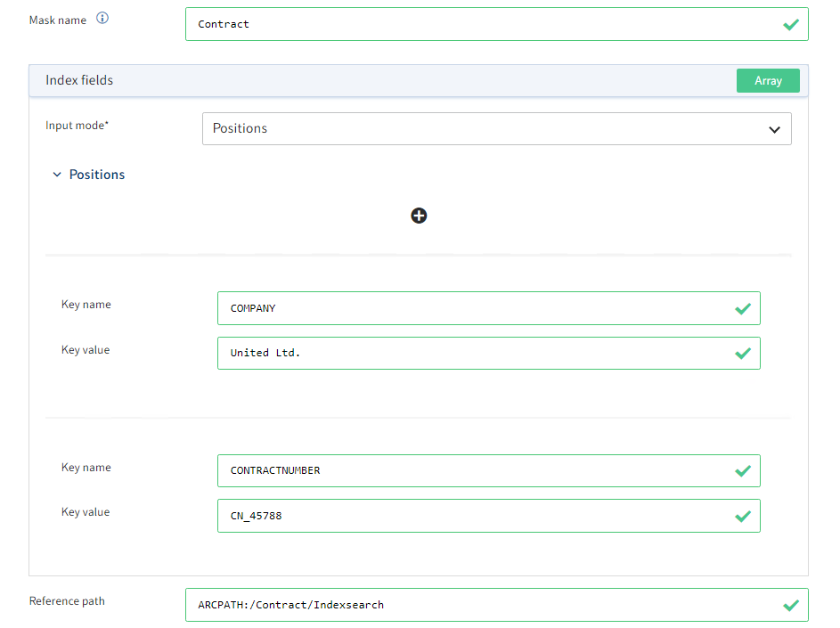Click the checkmark beside the Reference path field
This screenshot has height=628, width=840.
[791, 605]
